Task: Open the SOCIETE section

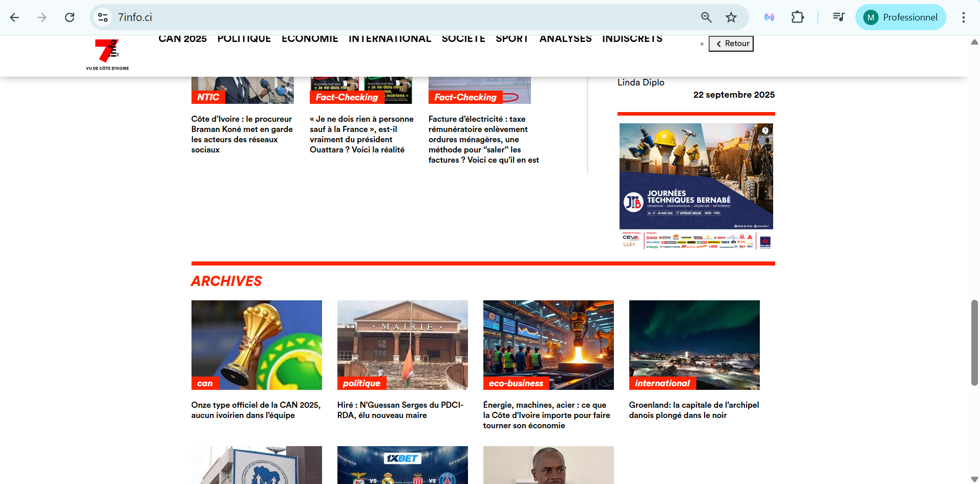Action: pos(463,39)
